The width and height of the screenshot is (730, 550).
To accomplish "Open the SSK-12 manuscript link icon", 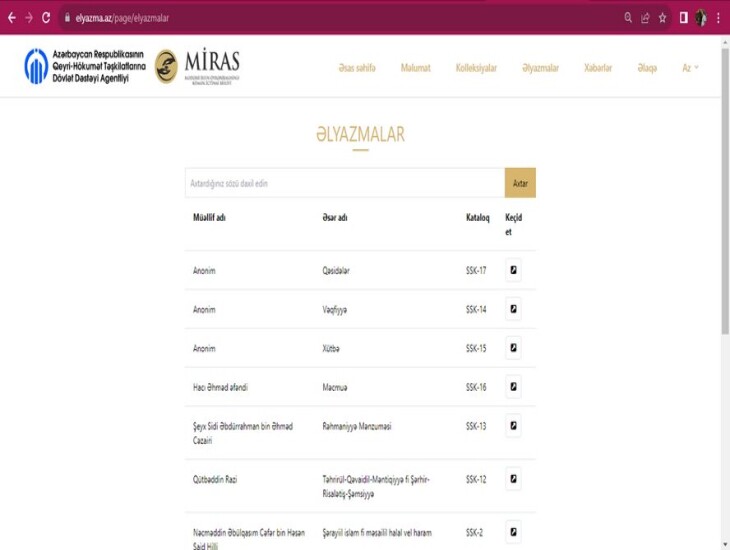I will pos(513,479).
